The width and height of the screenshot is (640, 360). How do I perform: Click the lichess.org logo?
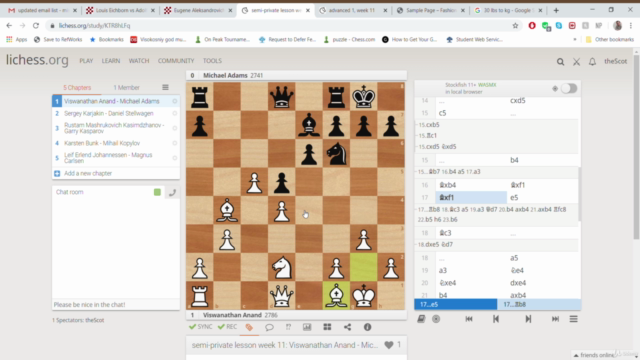pos(37,60)
